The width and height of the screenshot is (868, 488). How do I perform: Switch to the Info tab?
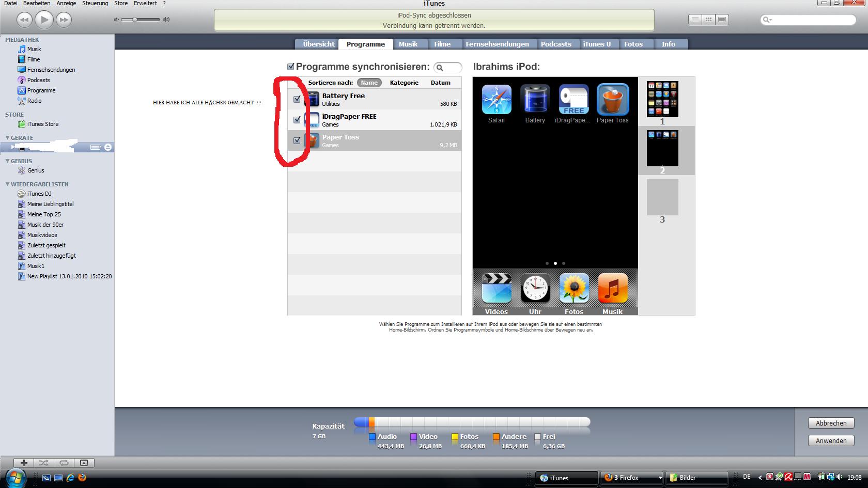click(x=669, y=44)
